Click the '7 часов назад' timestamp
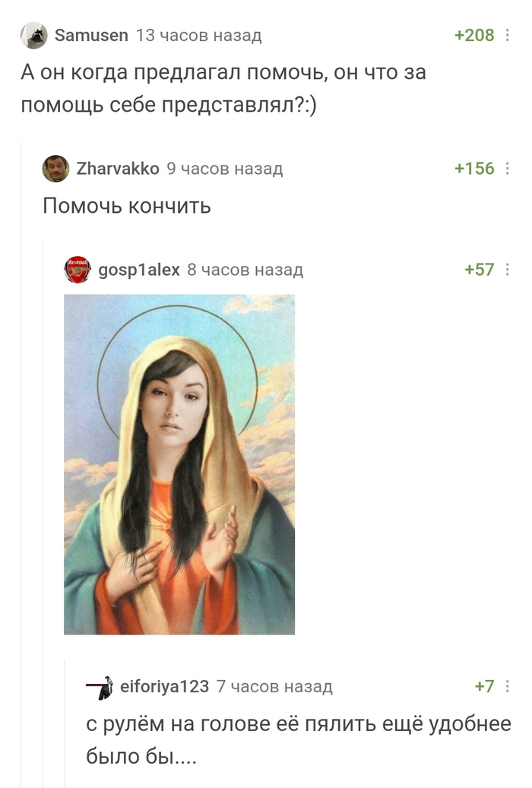The image size is (532, 788). pyautogui.click(x=274, y=686)
